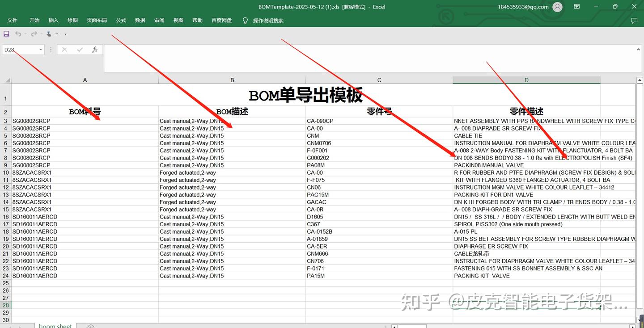Open the 文件 menu

click(x=13, y=20)
